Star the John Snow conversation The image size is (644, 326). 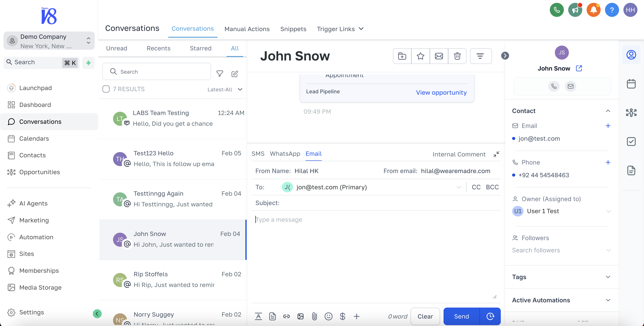pos(420,56)
